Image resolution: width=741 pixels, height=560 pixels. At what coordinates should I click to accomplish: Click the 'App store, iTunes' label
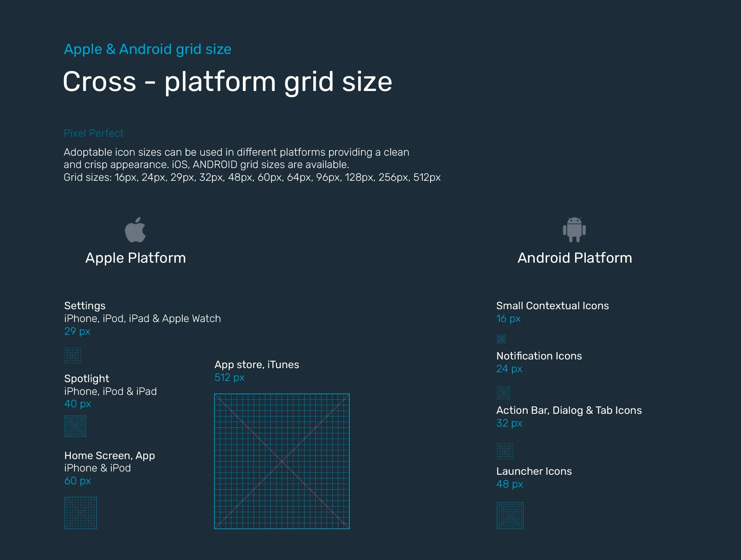click(257, 365)
